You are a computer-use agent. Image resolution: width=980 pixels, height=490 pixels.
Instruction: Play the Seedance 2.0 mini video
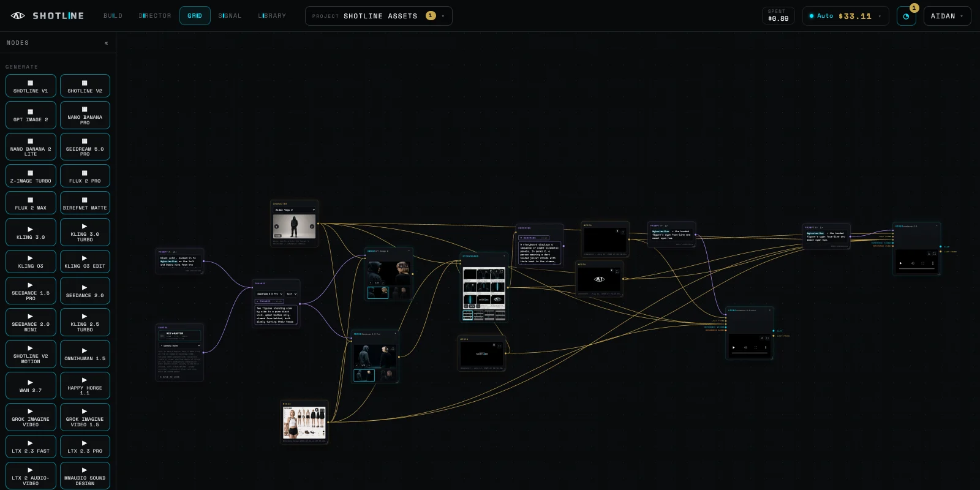click(x=734, y=347)
